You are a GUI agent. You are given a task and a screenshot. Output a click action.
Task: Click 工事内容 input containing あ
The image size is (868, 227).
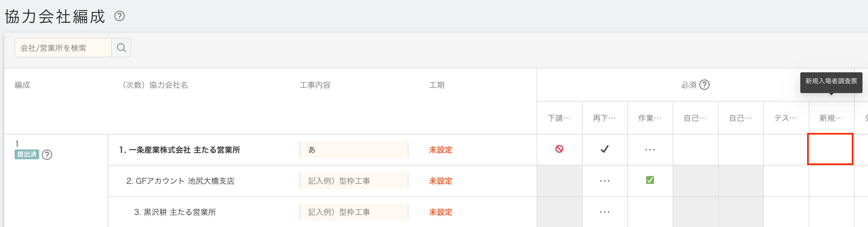pyautogui.click(x=353, y=149)
